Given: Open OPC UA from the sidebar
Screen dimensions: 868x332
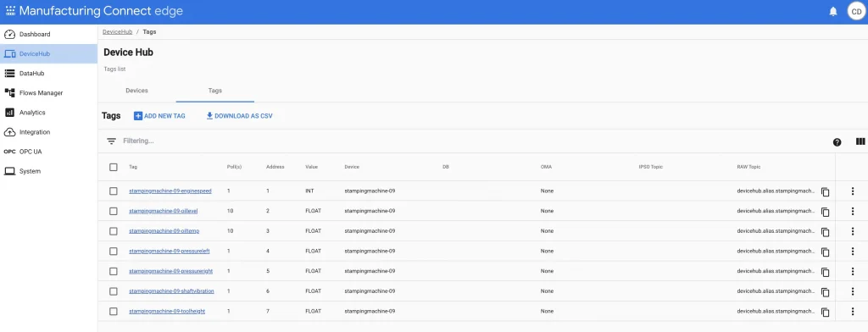Looking at the screenshot, I should point(48,152).
